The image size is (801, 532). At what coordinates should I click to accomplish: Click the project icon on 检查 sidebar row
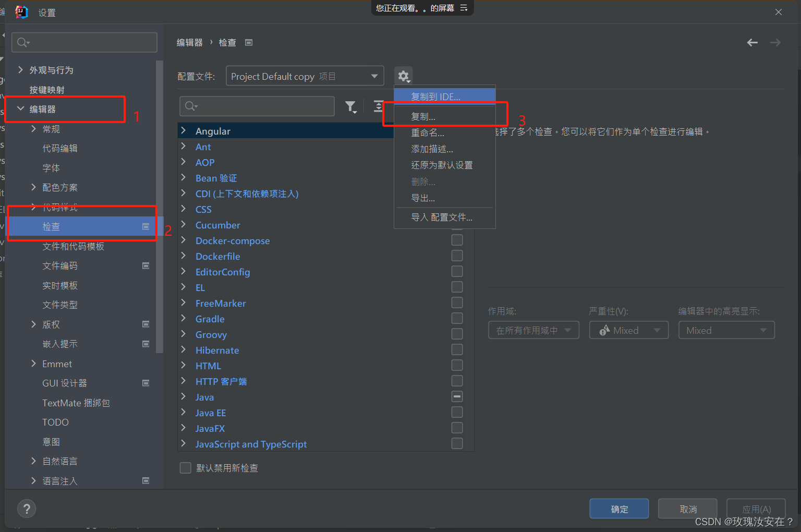coord(146,226)
